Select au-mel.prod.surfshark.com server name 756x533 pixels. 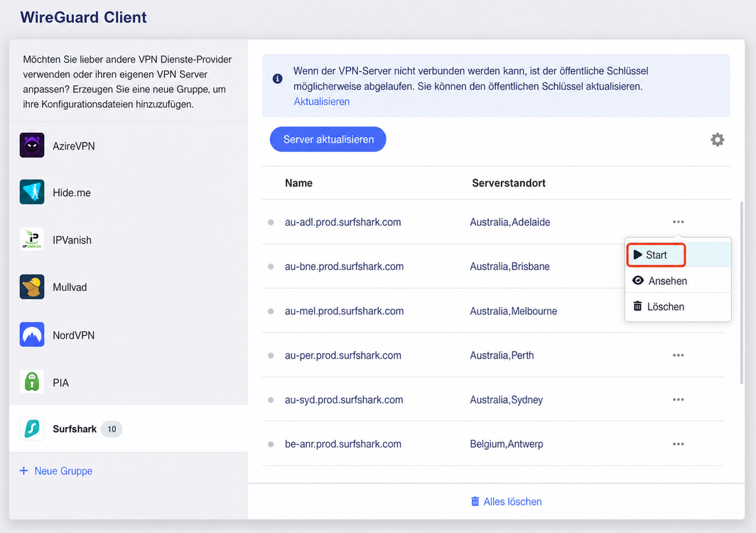344,311
